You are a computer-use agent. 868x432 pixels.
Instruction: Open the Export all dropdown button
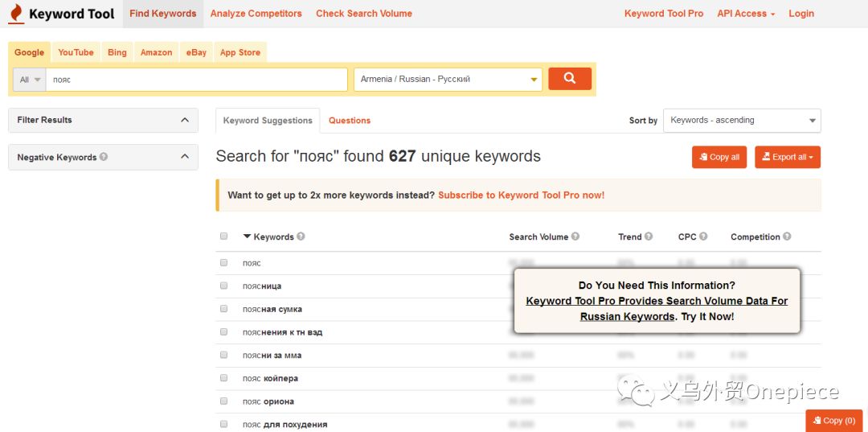coord(787,158)
